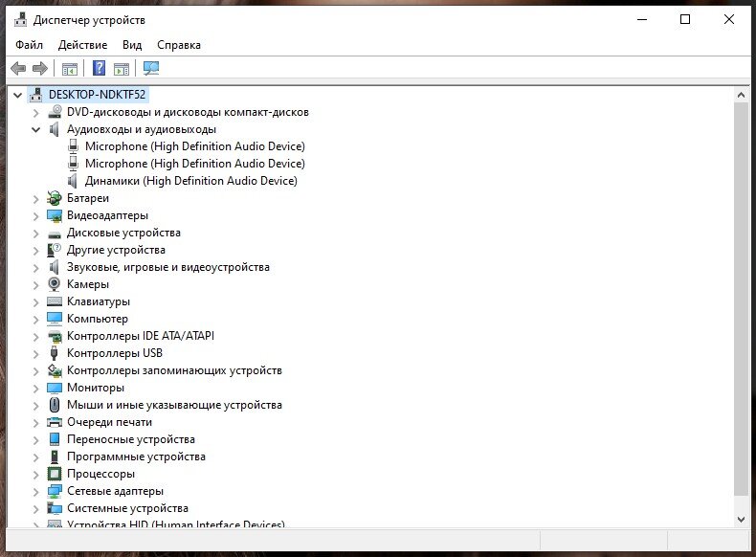This screenshot has height=557, width=756.
Task: Select the DESKTOP-NDKTF52 computer name
Action: click(x=97, y=95)
